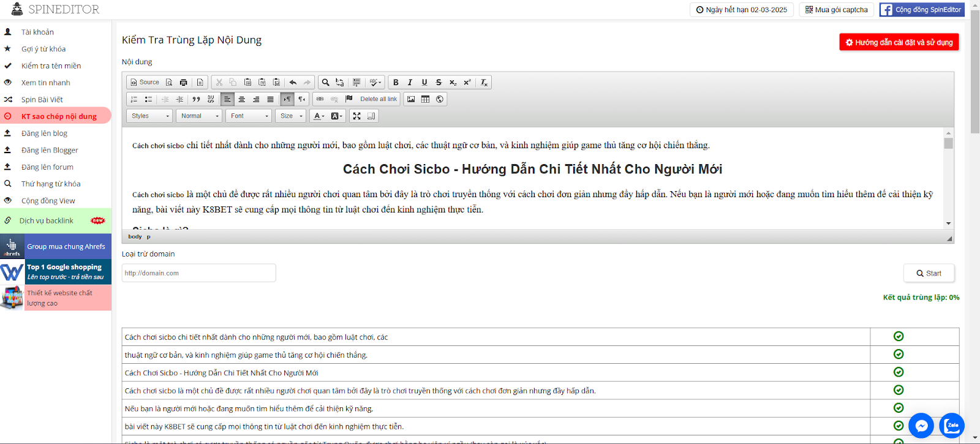Click the Anchor flag icon
980x444 pixels.
(349, 99)
